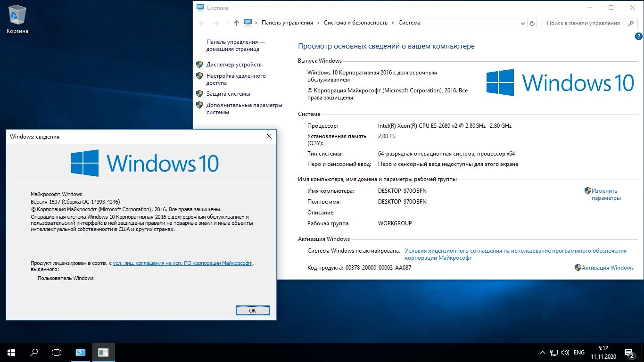Click the Активация Windows link
644x362 pixels.
tap(608, 268)
